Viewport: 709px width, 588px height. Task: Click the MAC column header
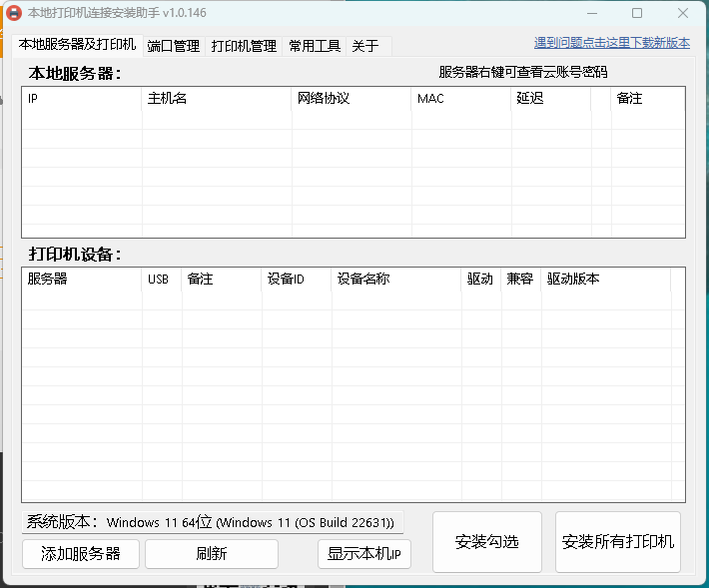tap(460, 99)
